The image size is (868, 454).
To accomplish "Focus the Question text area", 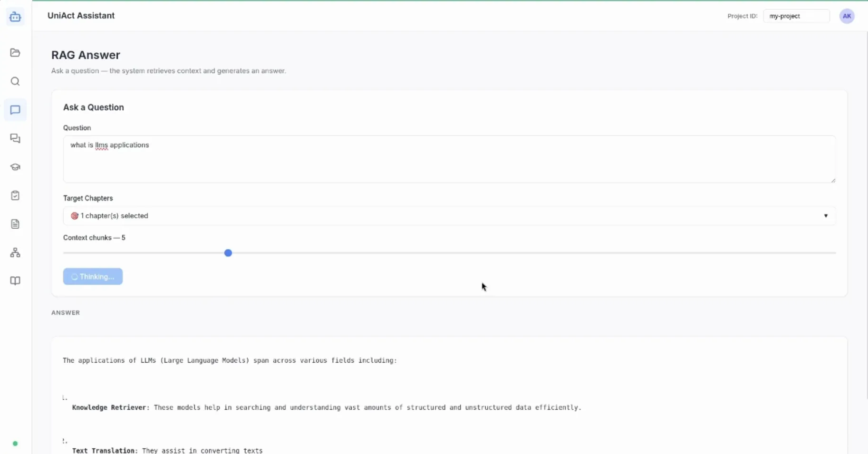I will click(x=449, y=159).
